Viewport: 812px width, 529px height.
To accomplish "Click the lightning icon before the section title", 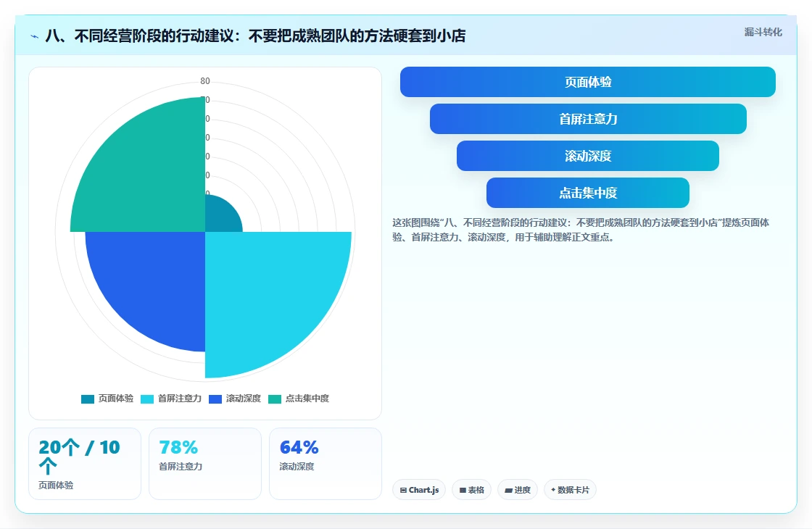I will click(35, 36).
